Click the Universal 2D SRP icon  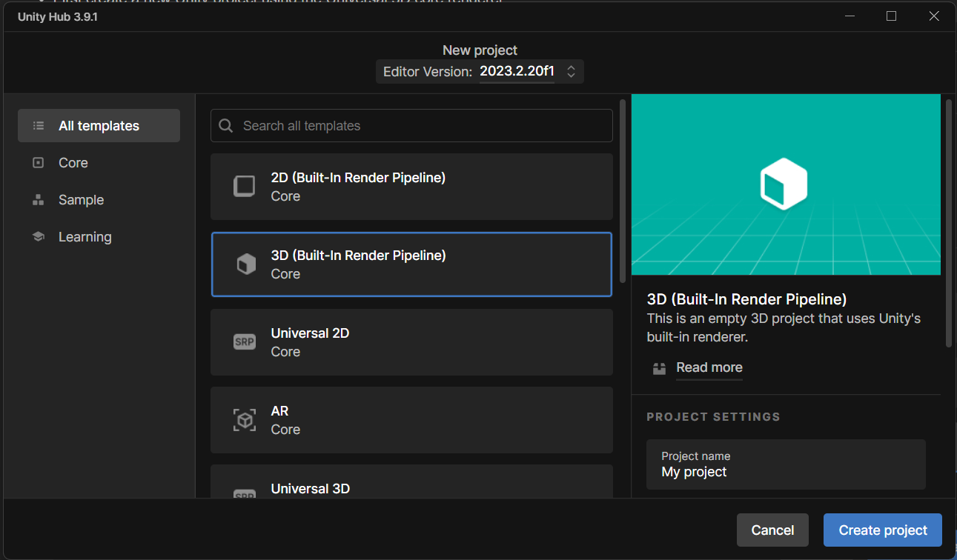pos(245,342)
